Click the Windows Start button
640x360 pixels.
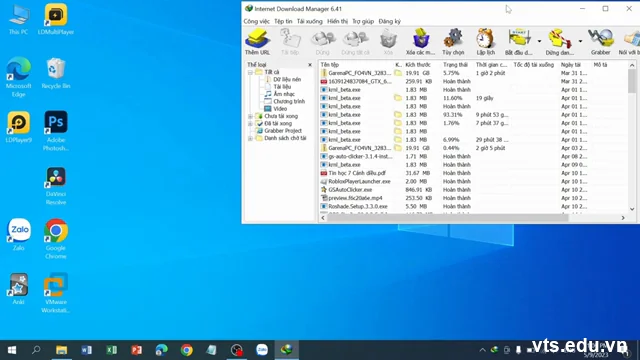pos(12,350)
